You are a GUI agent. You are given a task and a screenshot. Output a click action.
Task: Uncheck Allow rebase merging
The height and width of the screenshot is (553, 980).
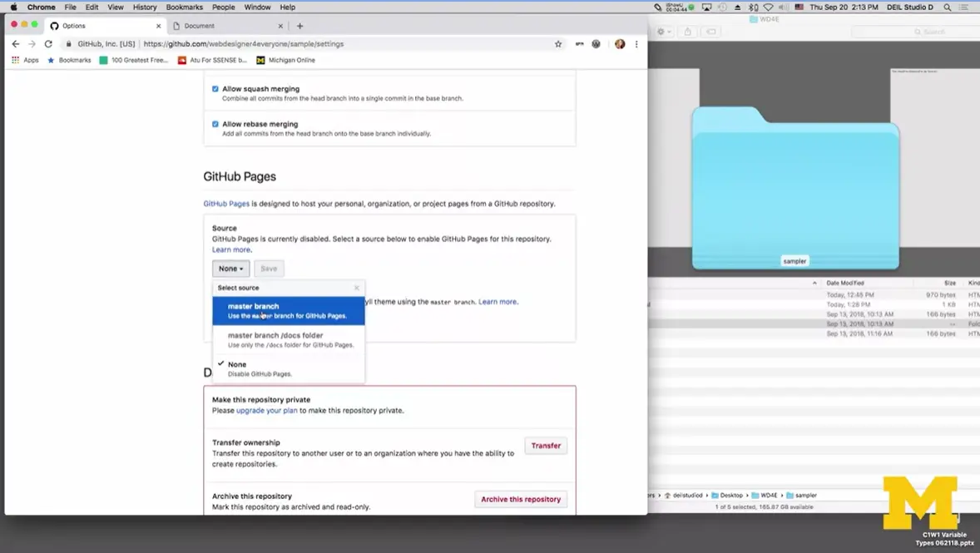[x=215, y=123]
